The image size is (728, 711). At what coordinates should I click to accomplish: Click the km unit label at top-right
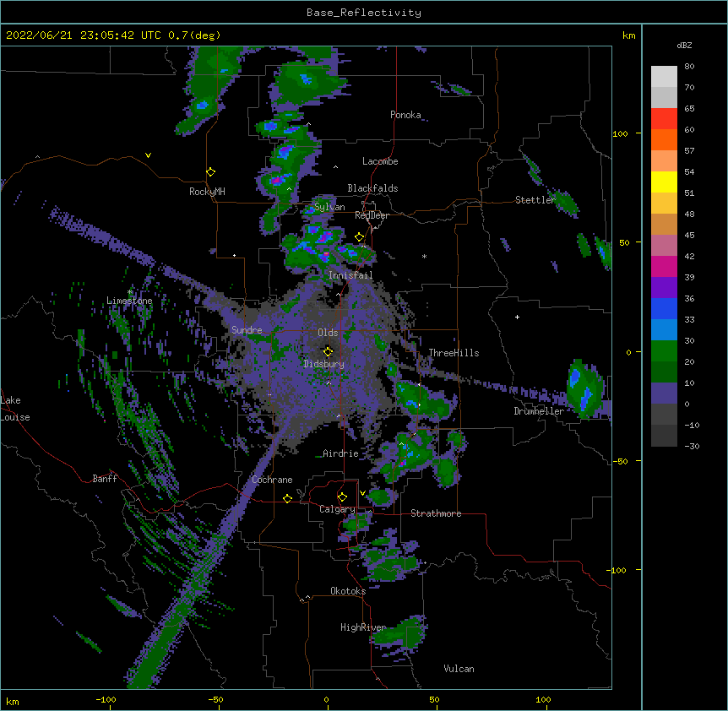(x=628, y=35)
